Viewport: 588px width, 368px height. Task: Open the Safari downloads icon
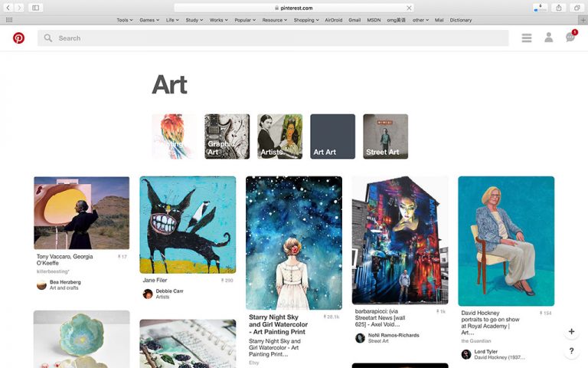tap(540, 8)
